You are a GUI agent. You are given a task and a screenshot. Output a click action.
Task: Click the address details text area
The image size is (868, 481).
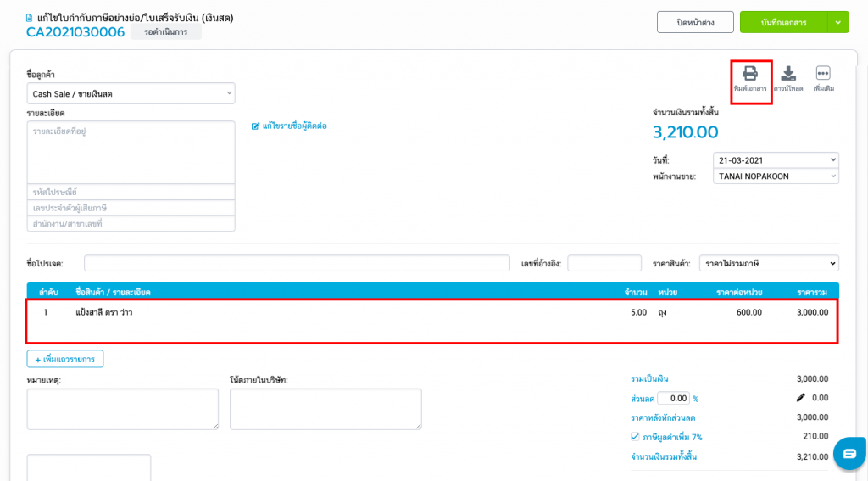(131, 152)
